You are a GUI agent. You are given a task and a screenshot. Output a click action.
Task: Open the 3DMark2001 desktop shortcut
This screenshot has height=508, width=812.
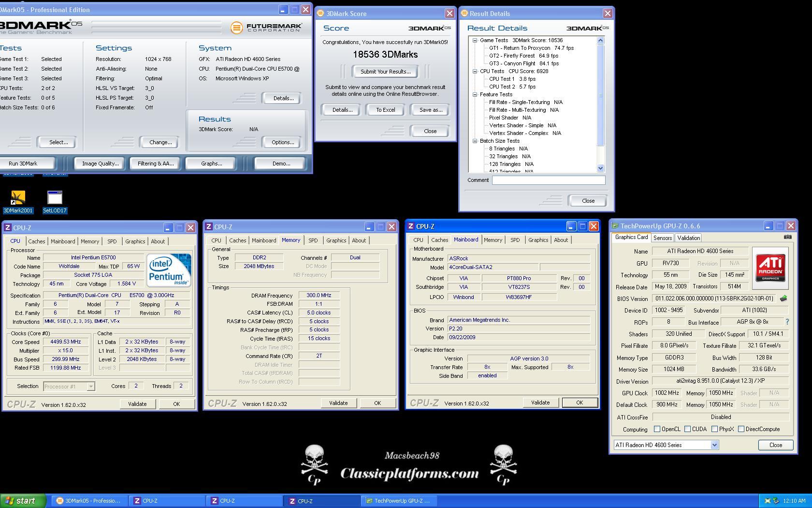[x=18, y=202]
